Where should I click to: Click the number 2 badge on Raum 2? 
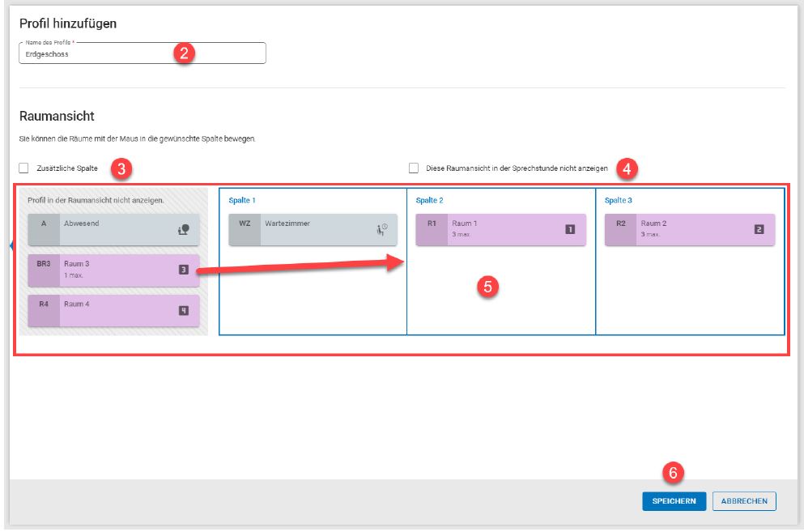759,230
